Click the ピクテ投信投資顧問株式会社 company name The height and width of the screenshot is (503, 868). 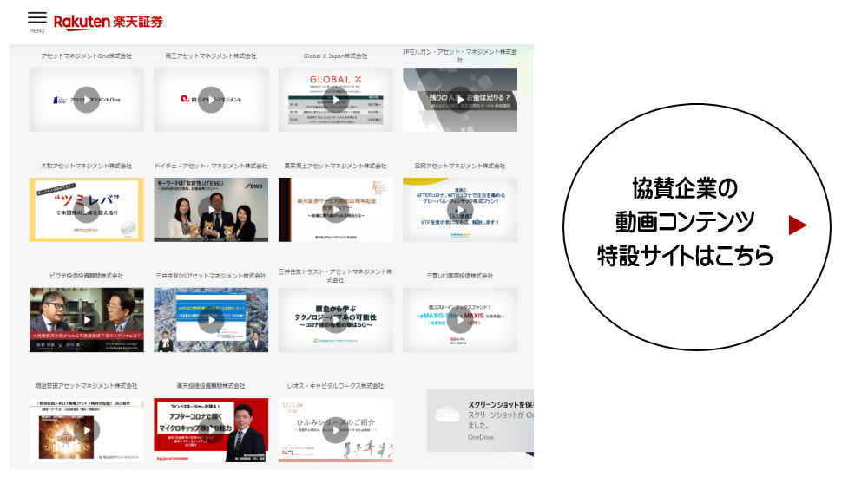pyautogui.click(x=86, y=276)
